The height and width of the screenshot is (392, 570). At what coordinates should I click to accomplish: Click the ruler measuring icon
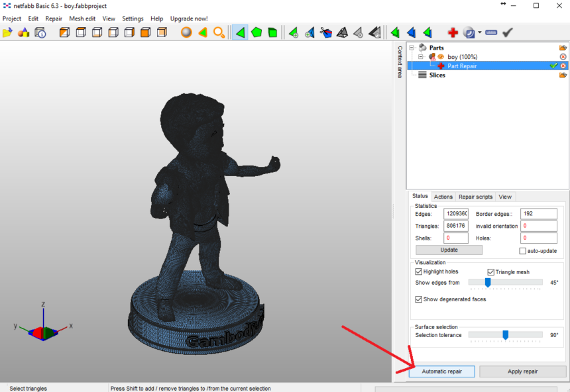[491, 32]
